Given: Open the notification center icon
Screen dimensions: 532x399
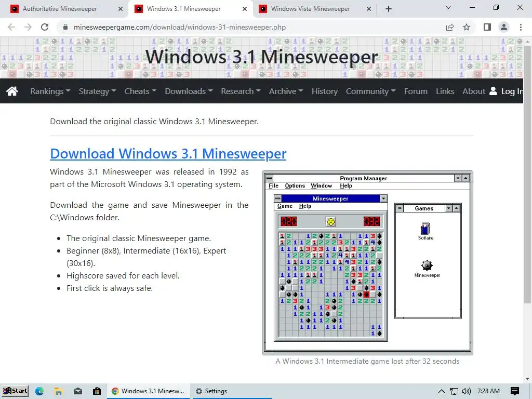Looking at the screenshot, I should tap(514, 391).
